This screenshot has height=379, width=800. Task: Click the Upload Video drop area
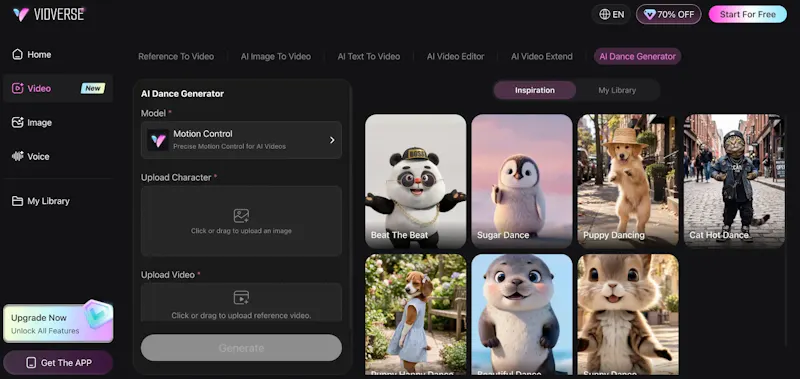pyautogui.click(x=241, y=302)
